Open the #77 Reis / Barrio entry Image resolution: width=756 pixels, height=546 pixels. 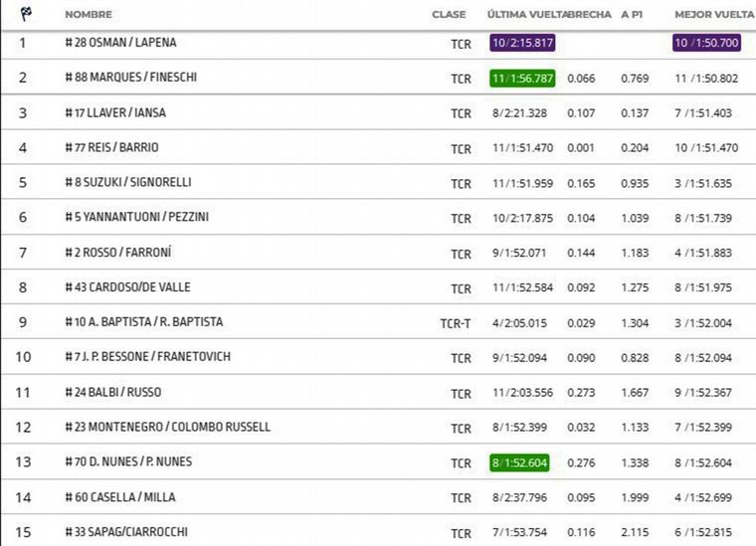tap(111, 148)
